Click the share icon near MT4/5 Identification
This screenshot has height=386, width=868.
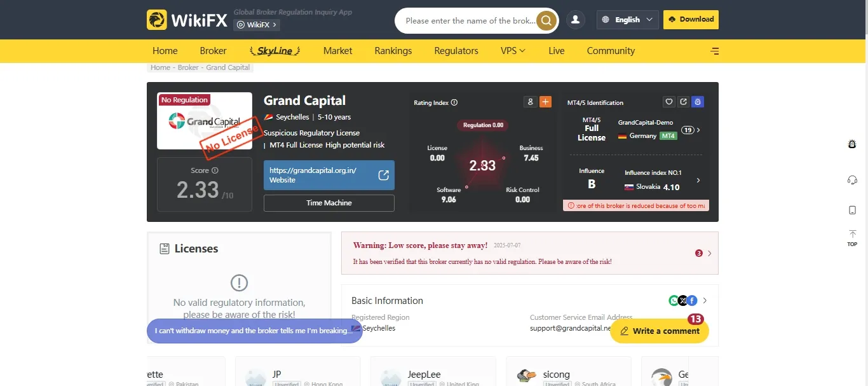coord(683,102)
